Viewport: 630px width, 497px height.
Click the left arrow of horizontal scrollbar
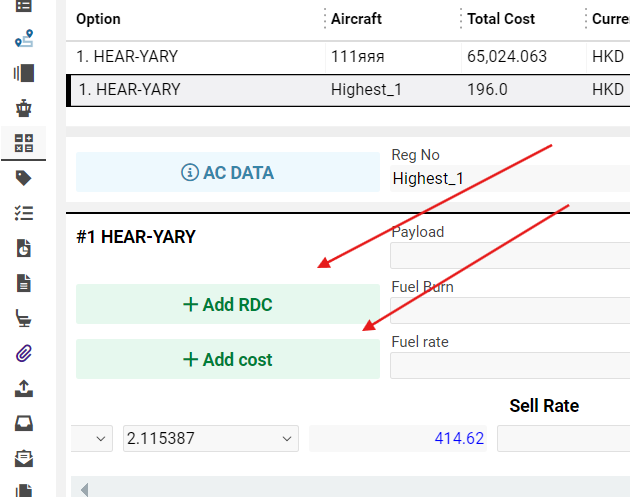84,489
